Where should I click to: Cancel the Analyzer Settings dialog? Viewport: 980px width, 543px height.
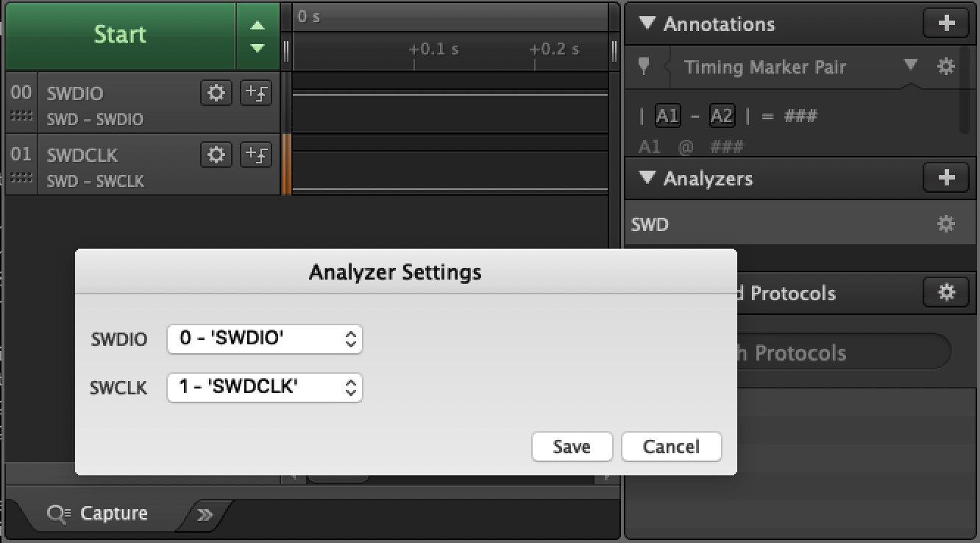(x=671, y=447)
